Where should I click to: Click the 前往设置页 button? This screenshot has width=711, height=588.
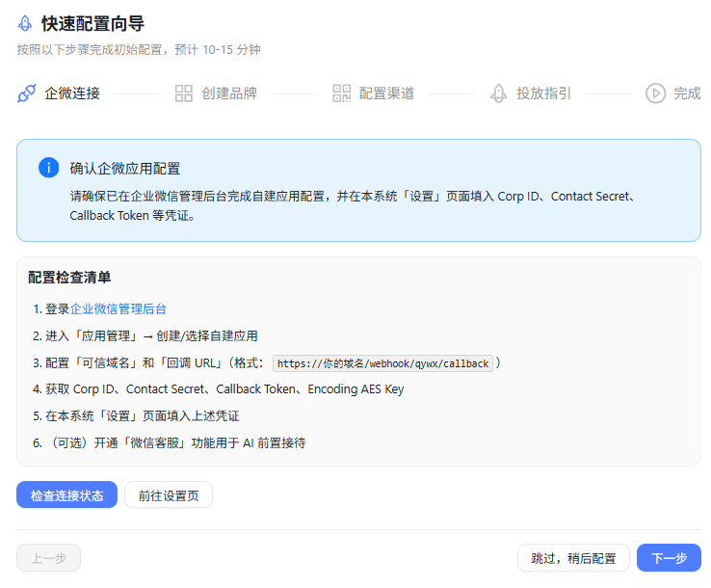[169, 495]
